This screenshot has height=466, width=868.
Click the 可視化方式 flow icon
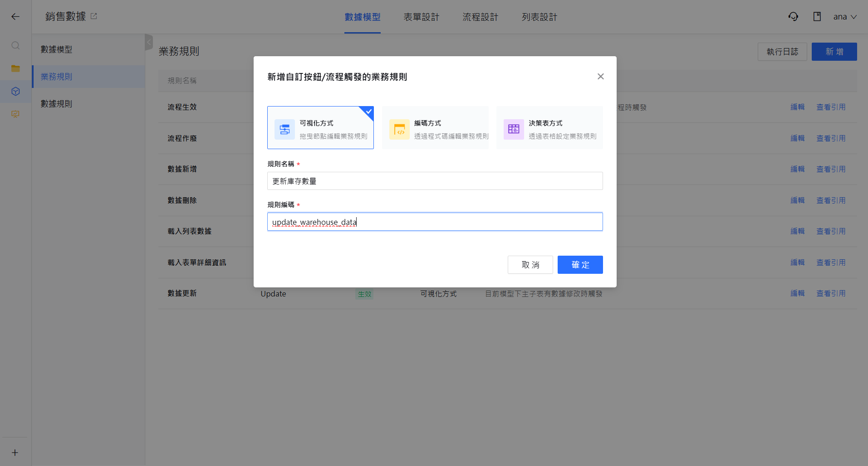[284, 130]
